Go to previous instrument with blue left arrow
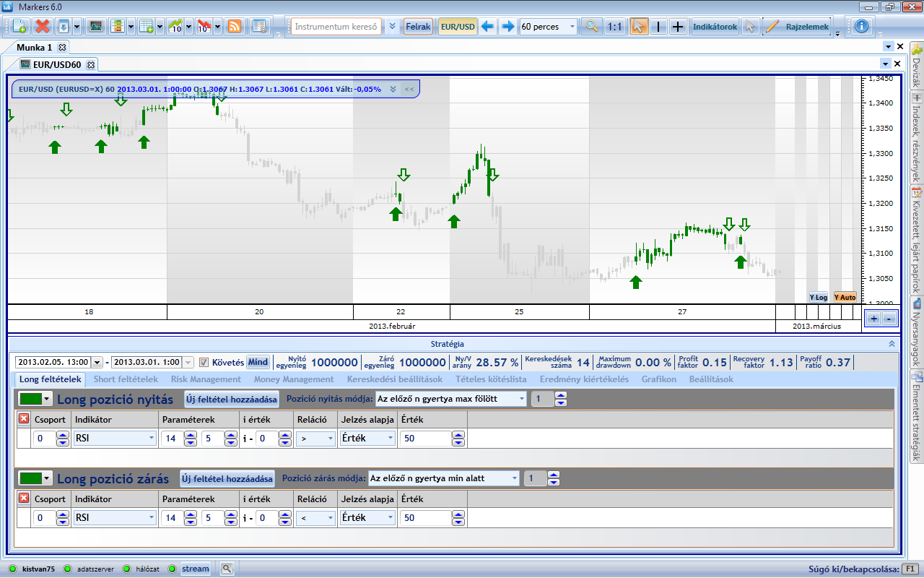The width and height of the screenshot is (924, 578). tap(488, 27)
